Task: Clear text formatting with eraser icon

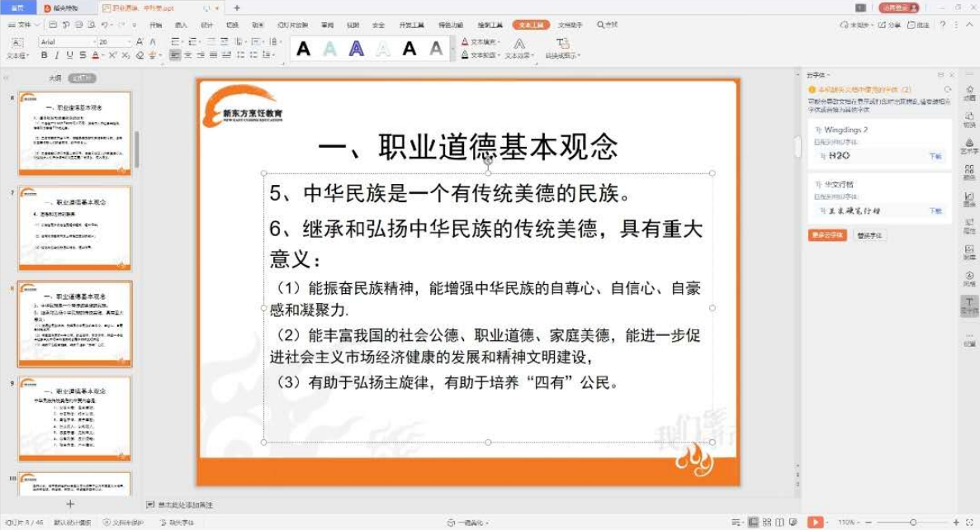Action: (140, 55)
